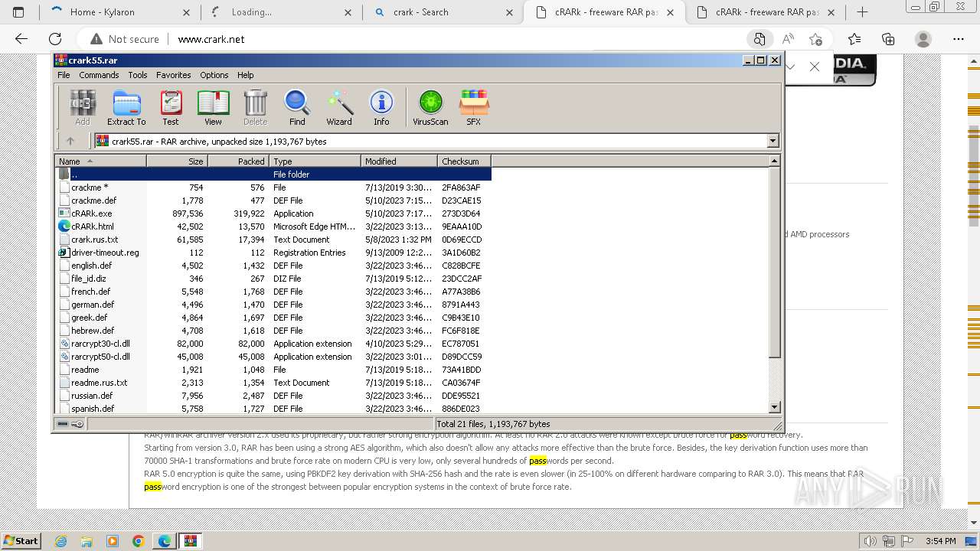The height and width of the screenshot is (551, 980).
Task: Open the Find tool
Action: point(297,107)
